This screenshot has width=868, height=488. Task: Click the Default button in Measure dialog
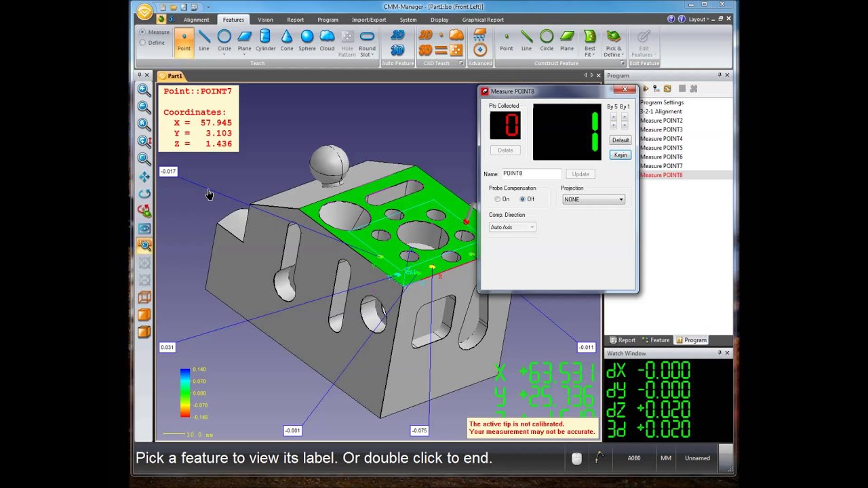[620, 140]
